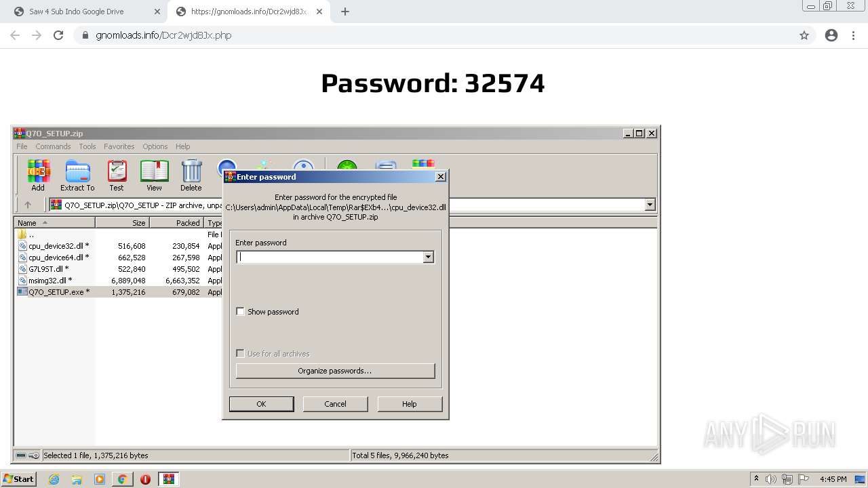Click the disk icon in WinRAR status bar
Screen dimensions: 868x488
(20, 455)
